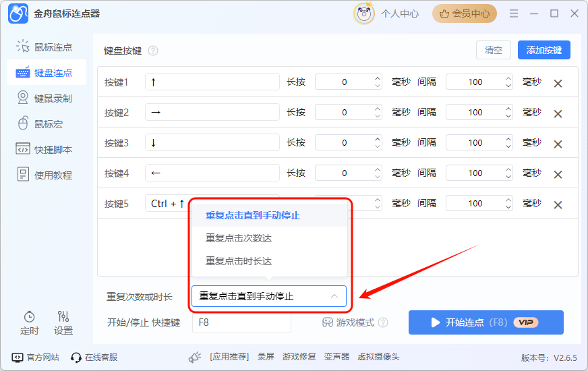The height and width of the screenshot is (371, 588).
Task: Click the F8 hotkey input field
Action: pos(241,322)
